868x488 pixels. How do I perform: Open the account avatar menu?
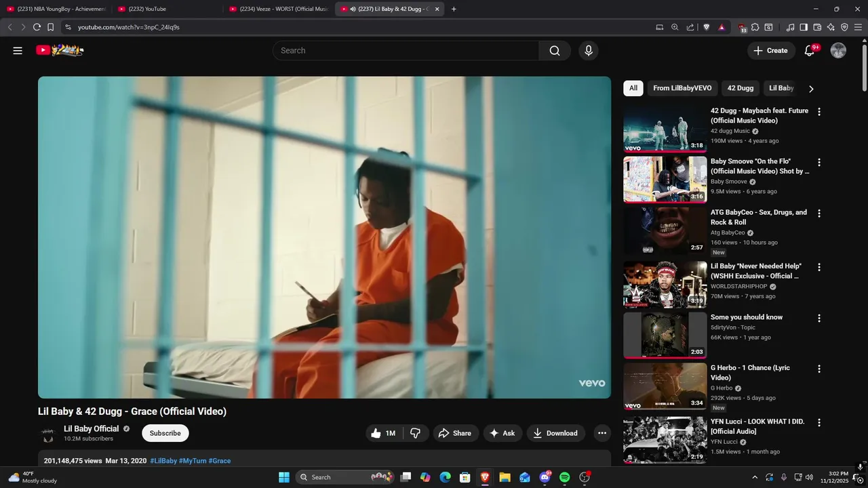[x=838, y=51]
